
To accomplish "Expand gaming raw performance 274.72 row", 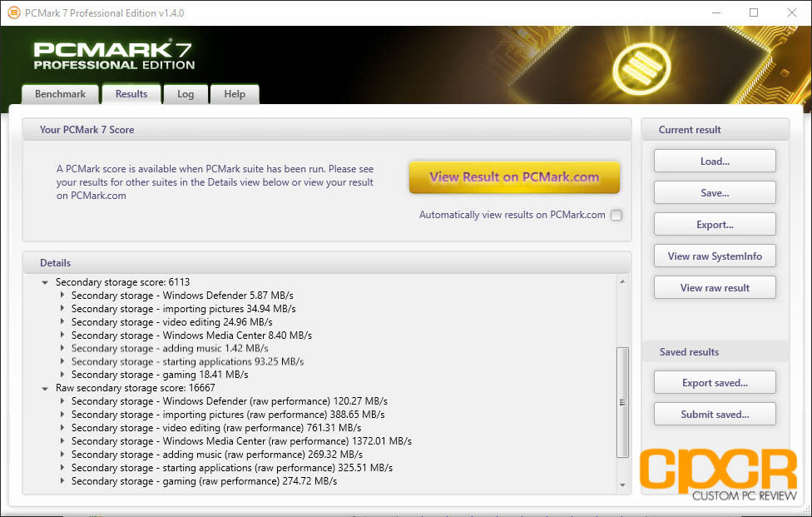I will [62, 480].
